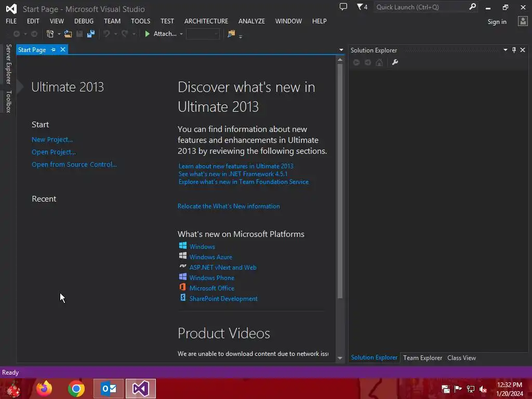Open Solution Explorer window position dropdown

pos(505,50)
